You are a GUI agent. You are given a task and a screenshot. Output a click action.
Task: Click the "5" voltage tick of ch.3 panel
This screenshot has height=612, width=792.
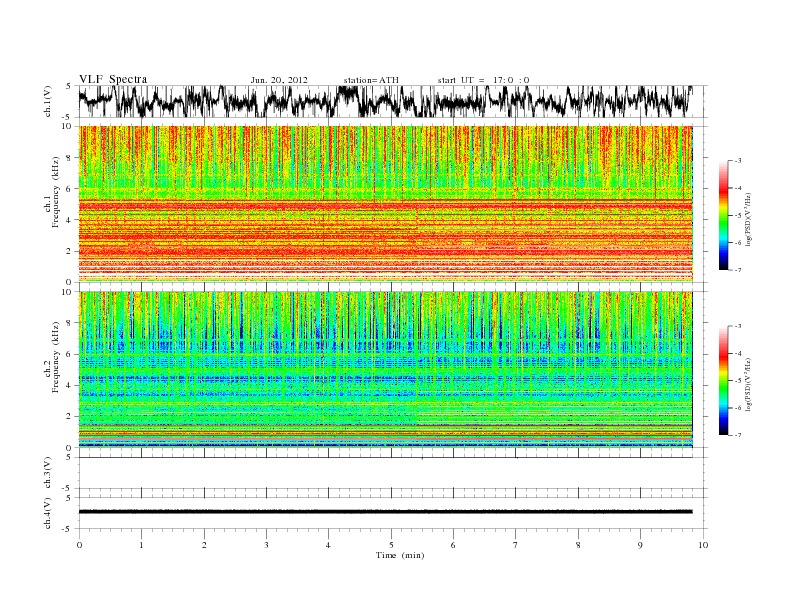coord(69,457)
